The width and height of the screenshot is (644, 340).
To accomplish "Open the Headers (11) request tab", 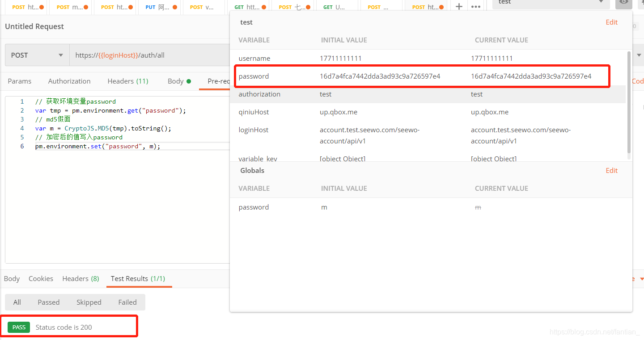I will (x=128, y=81).
